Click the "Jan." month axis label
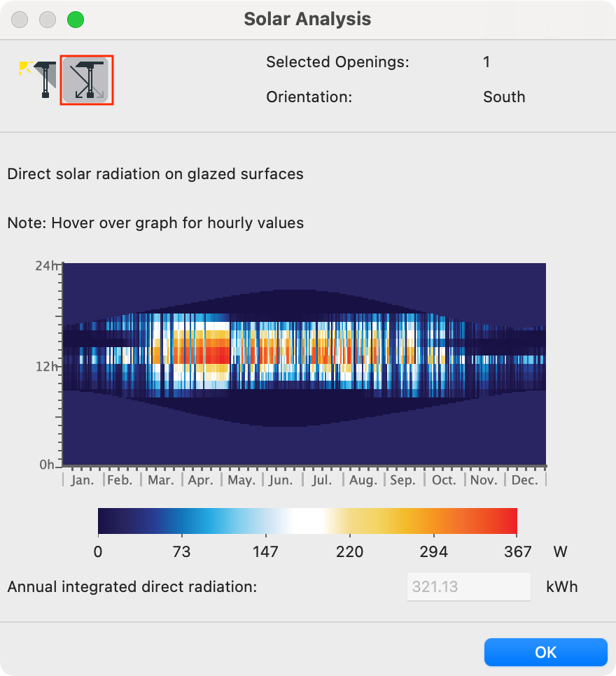 pyautogui.click(x=83, y=480)
